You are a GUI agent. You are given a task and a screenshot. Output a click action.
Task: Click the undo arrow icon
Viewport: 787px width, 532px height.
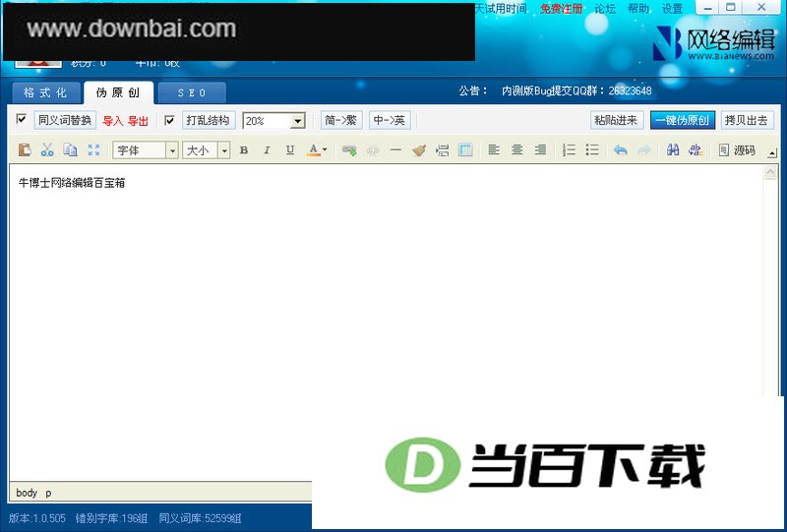tap(621, 150)
